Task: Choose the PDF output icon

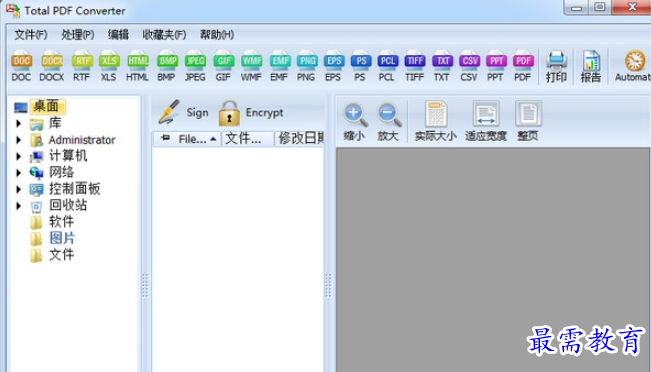Action: click(x=523, y=66)
